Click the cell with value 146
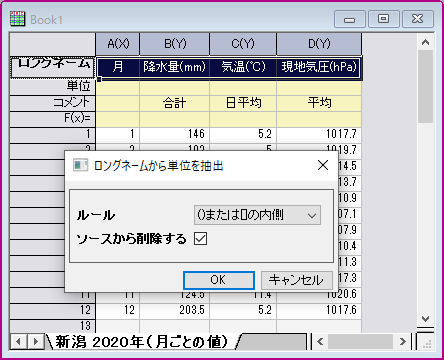444x360 pixels. point(175,135)
